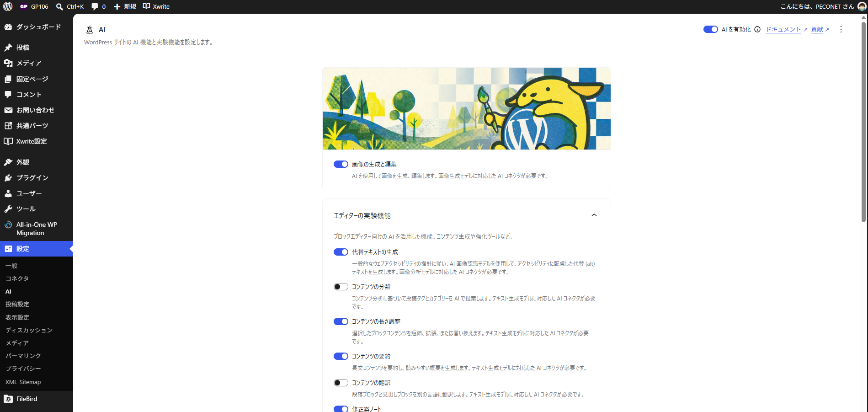The height and width of the screenshot is (412, 868).
Task: Click the All-in-One WP Migration icon
Action: click(8, 225)
